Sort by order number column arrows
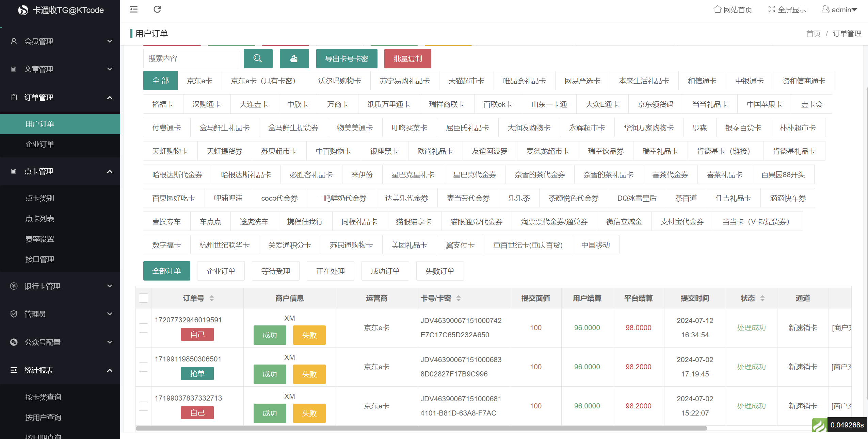 point(212,298)
